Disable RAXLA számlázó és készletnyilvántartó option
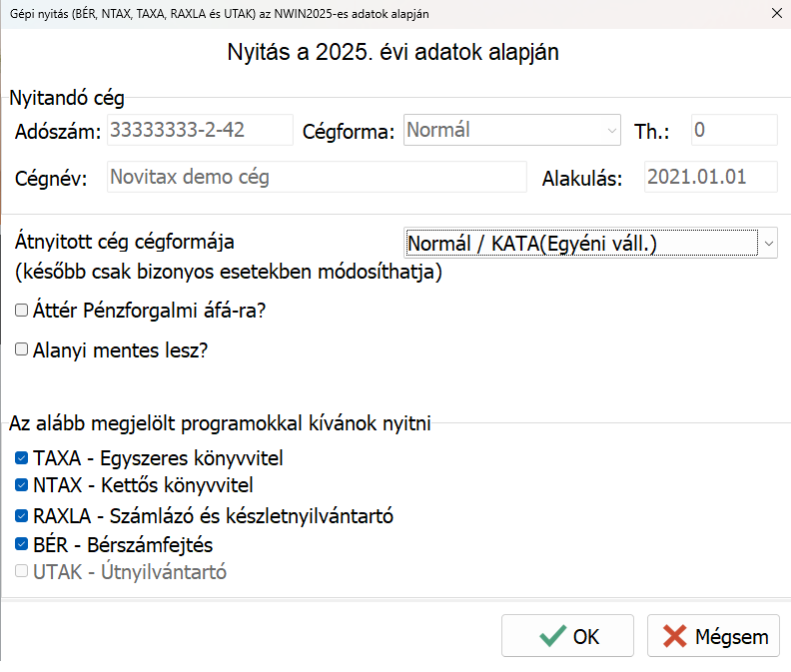791x672 pixels. [x=22, y=517]
